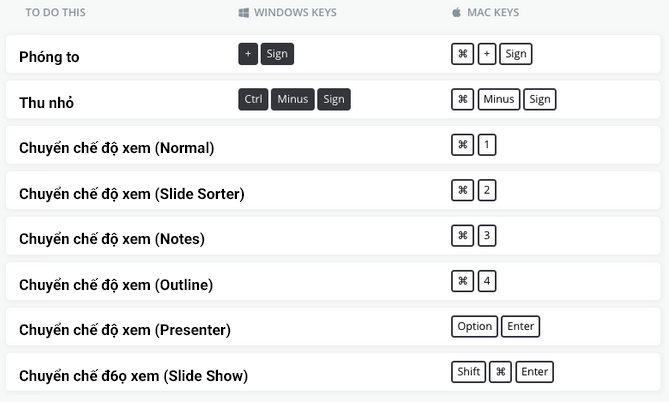The height and width of the screenshot is (402, 669).
Task: Click the Option key badge
Action: coord(475,326)
